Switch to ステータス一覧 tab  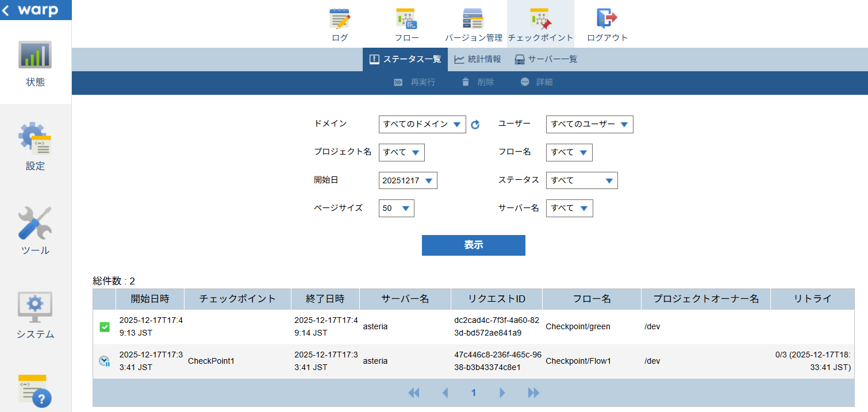405,59
